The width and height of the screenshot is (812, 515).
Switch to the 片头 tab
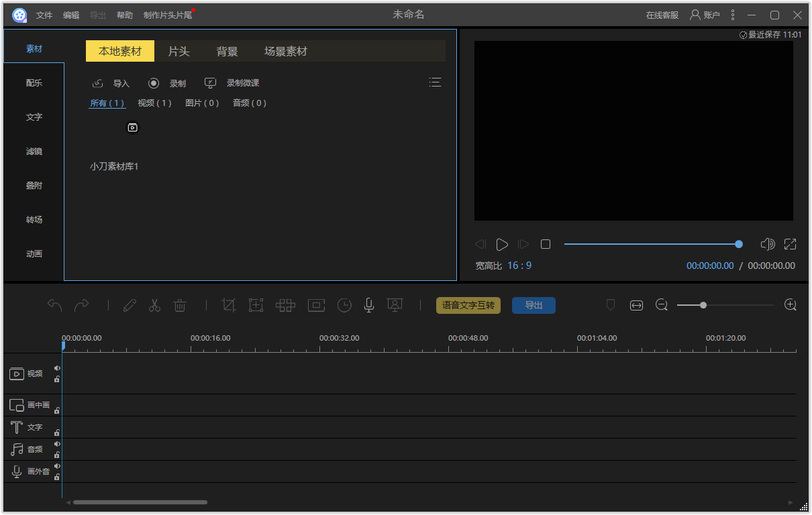pyautogui.click(x=179, y=52)
